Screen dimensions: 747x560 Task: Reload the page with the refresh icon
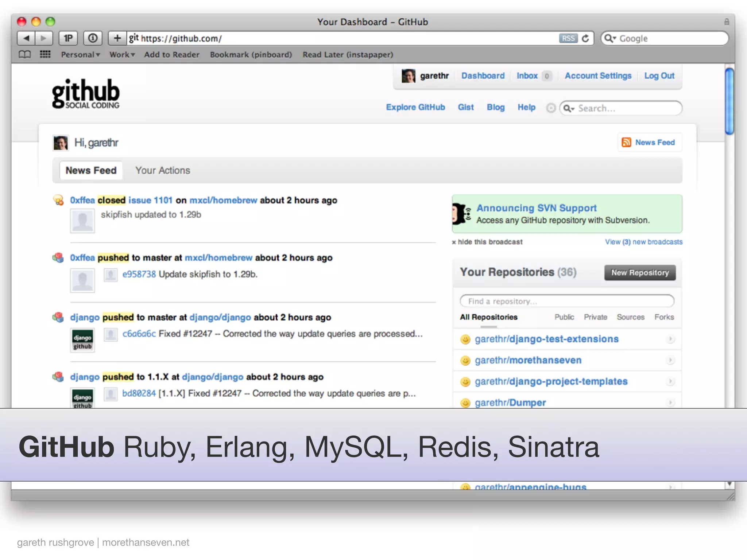click(585, 38)
